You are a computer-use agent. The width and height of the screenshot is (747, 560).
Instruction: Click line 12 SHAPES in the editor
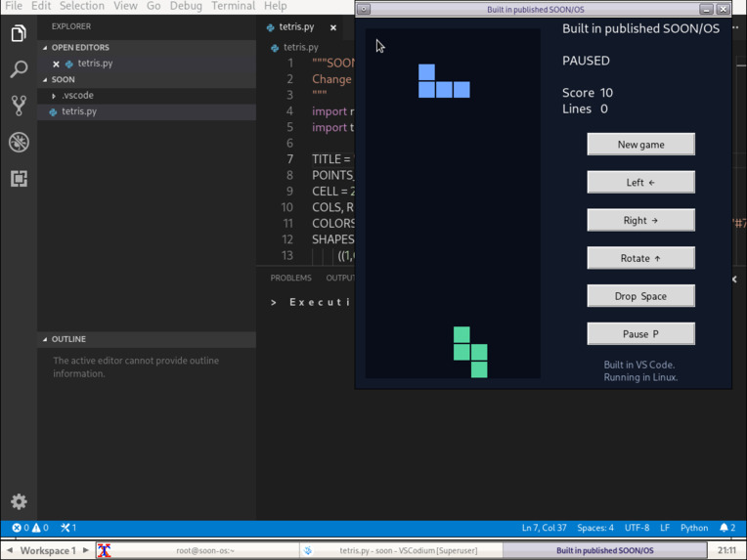pos(333,239)
